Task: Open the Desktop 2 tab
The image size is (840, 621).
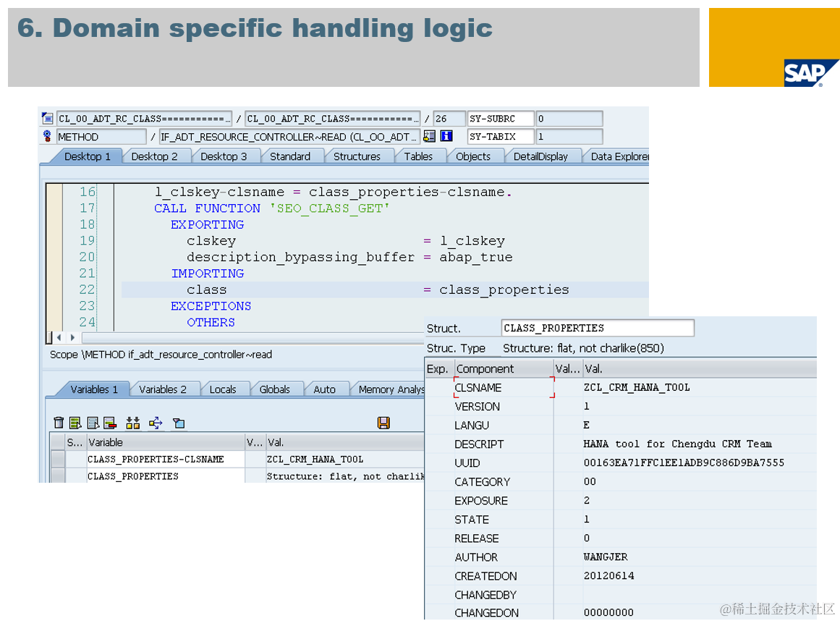Action: click(154, 156)
